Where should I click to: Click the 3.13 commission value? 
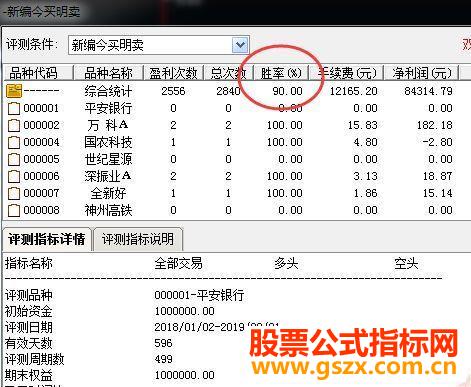(366, 176)
